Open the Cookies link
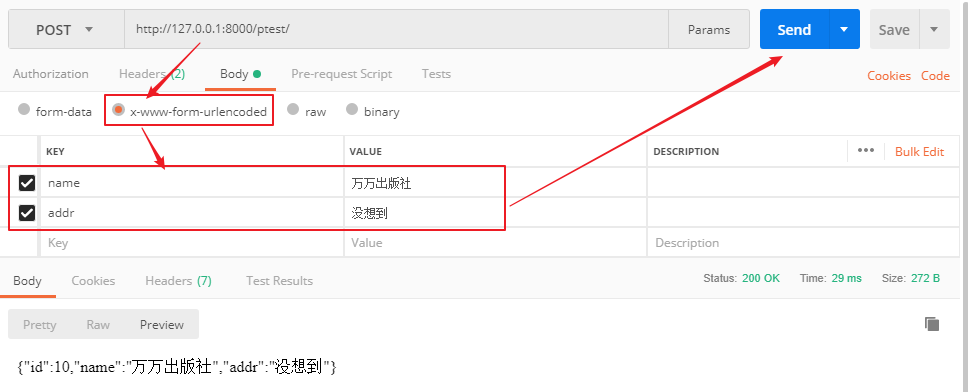The image size is (968, 392). tap(889, 75)
